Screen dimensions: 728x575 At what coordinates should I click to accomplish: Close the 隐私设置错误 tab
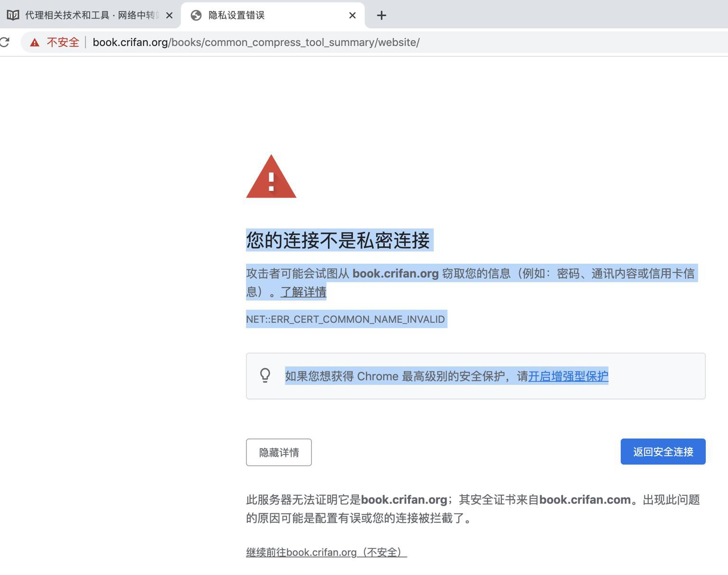coord(352,16)
